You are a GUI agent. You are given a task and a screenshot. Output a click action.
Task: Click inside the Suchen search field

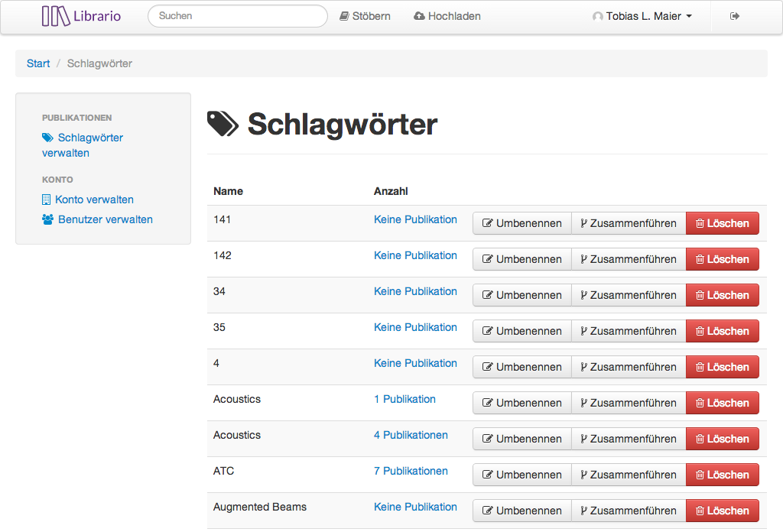coord(237,15)
